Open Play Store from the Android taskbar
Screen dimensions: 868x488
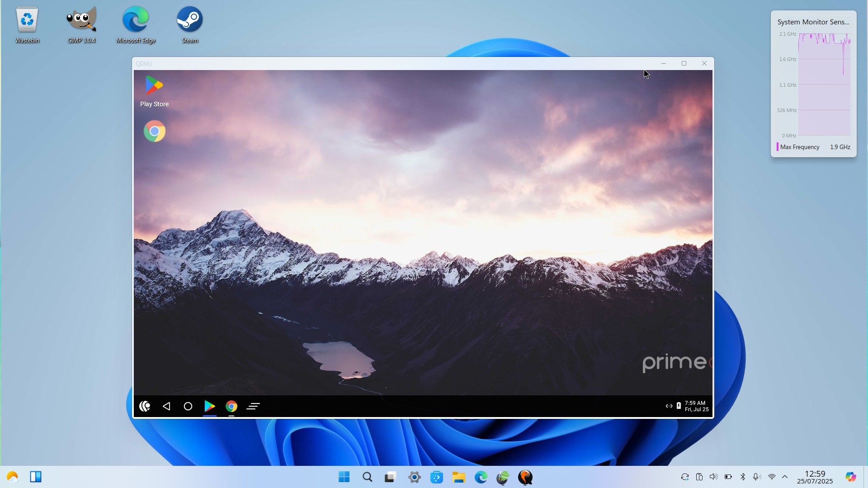pos(209,406)
